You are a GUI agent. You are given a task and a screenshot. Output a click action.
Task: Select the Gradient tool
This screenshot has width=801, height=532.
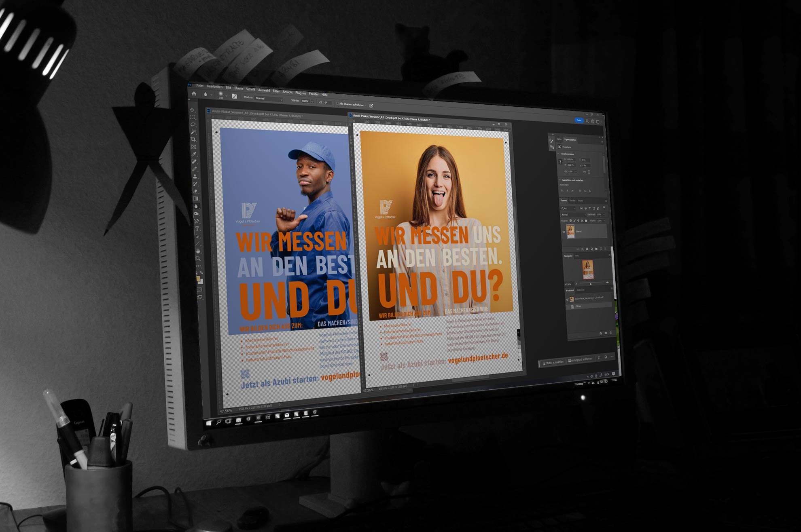(x=196, y=198)
